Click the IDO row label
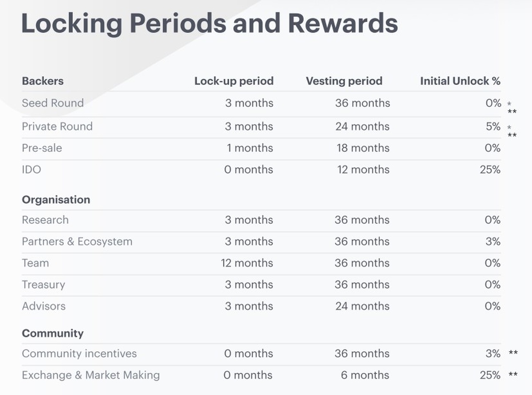This screenshot has width=532, height=395. pos(31,170)
